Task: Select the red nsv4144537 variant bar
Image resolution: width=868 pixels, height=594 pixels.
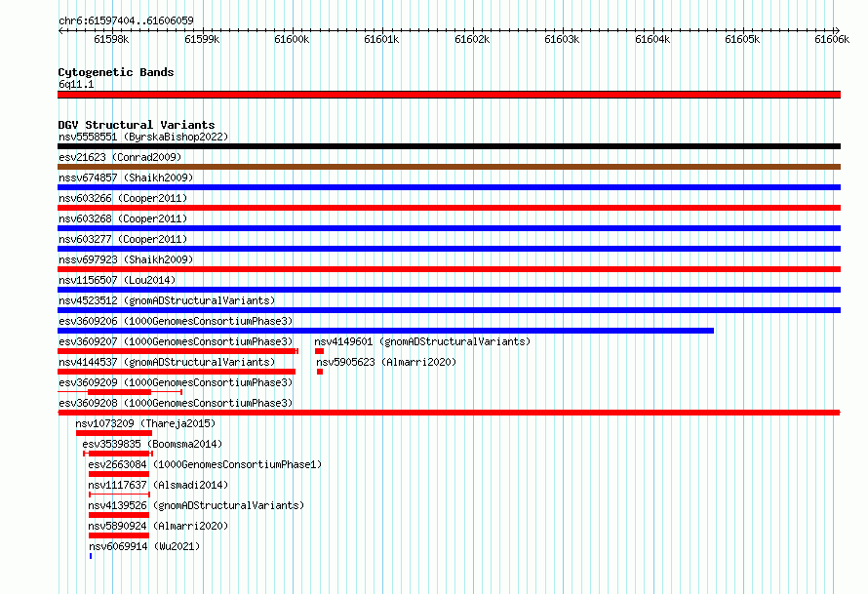Action: point(177,372)
